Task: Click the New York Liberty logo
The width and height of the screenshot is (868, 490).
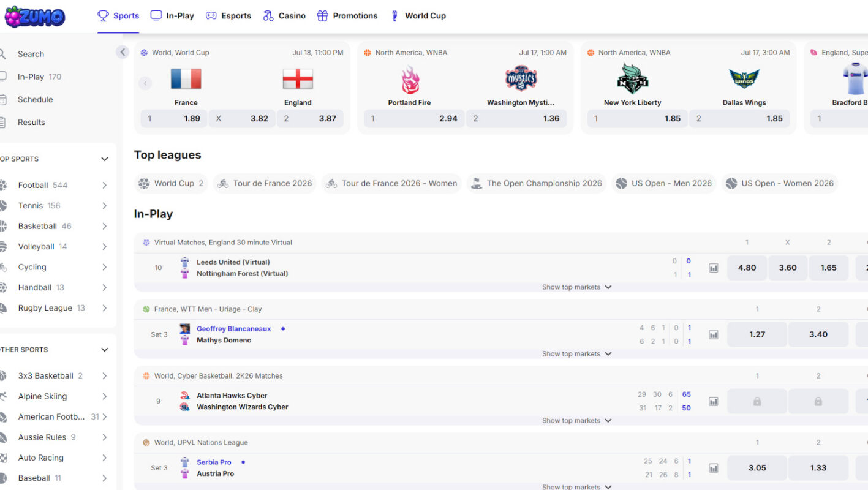Action: tap(633, 78)
